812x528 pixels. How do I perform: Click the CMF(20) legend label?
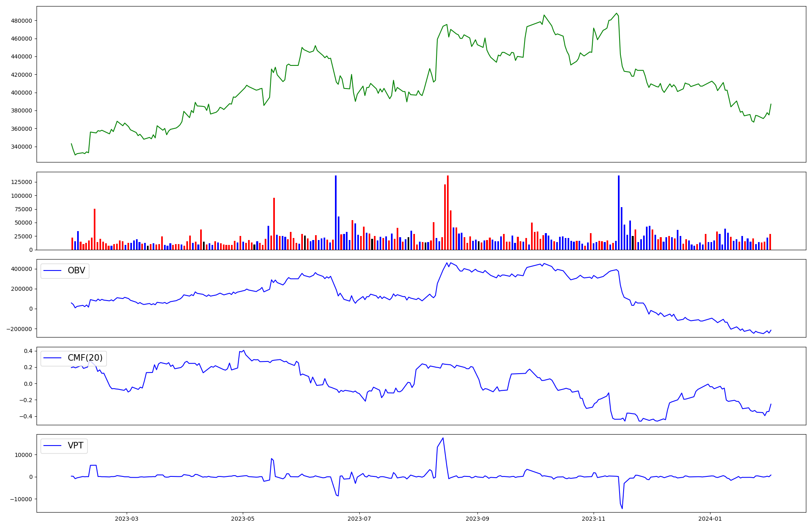(x=85, y=358)
